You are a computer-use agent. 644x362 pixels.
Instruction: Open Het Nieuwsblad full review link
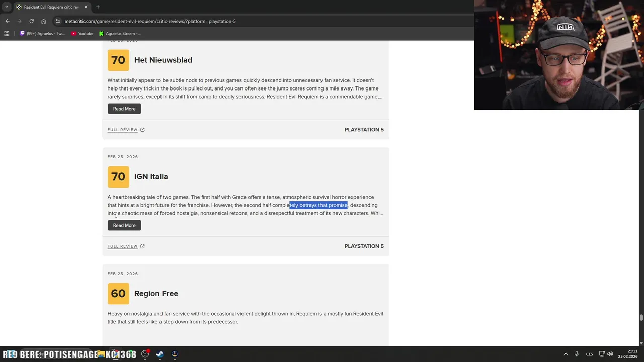(x=122, y=130)
